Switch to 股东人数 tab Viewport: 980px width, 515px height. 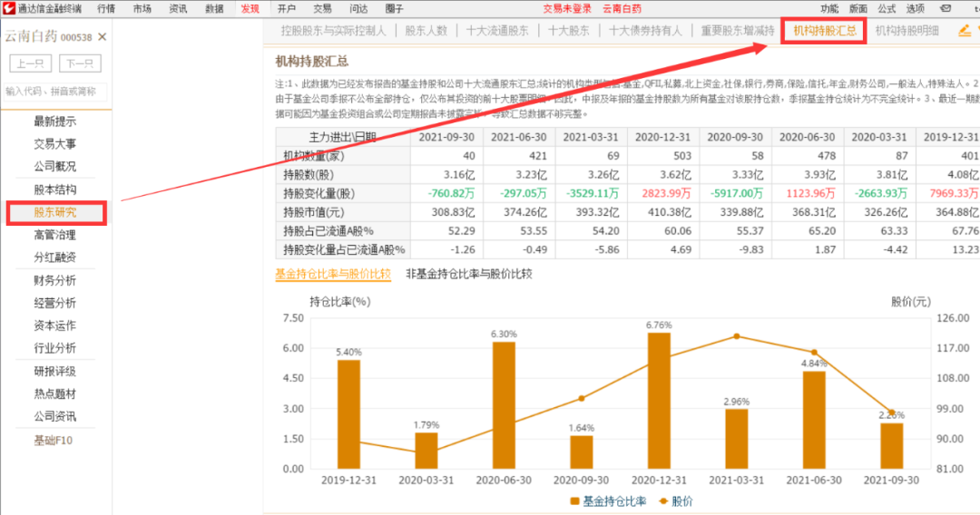tap(426, 31)
